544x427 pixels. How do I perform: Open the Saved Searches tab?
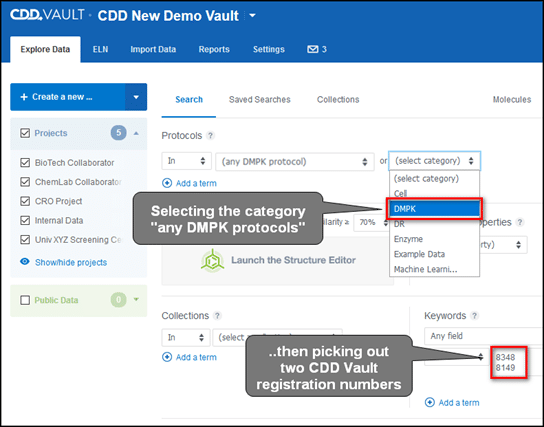pyautogui.click(x=260, y=100)
